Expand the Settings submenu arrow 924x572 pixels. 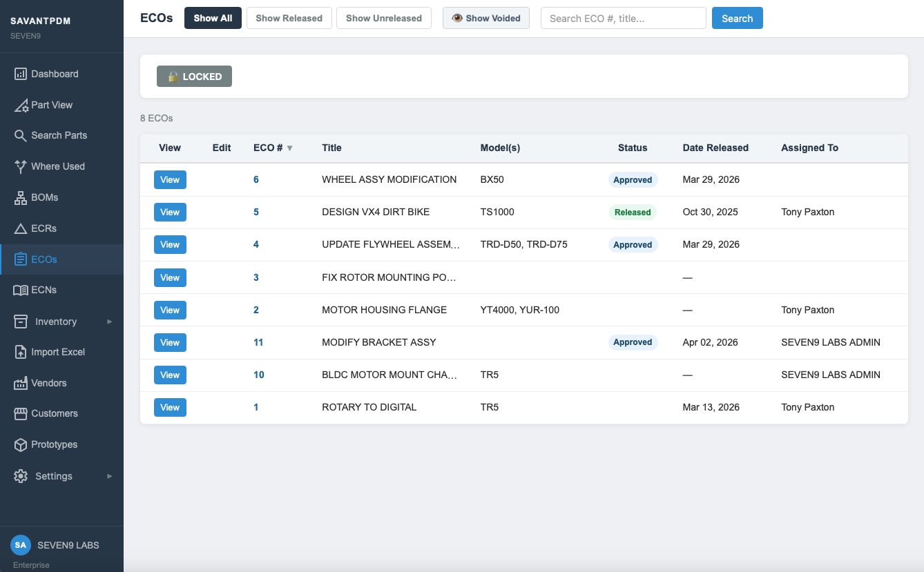click(109, 476)
